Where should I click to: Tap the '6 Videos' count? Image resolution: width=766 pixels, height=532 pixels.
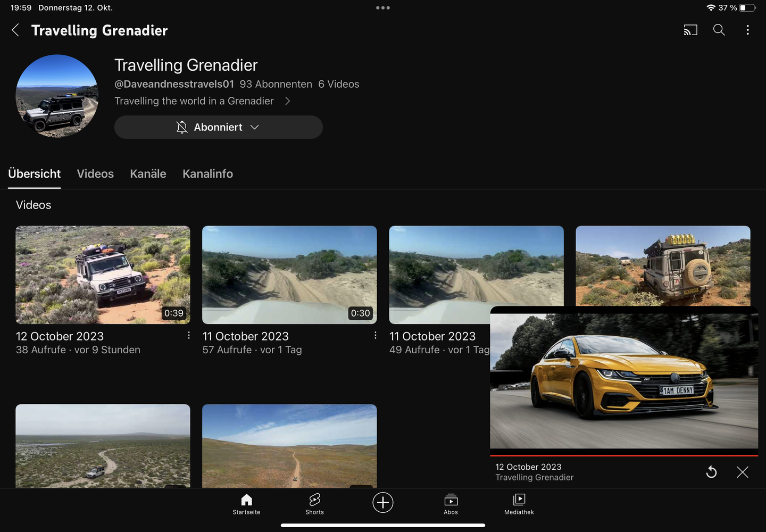point(339,84)
